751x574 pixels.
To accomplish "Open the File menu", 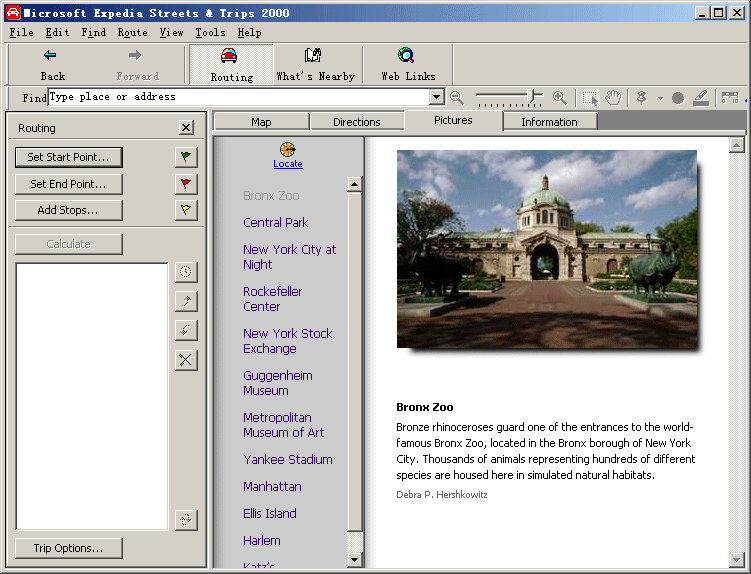I will [22, 33].
